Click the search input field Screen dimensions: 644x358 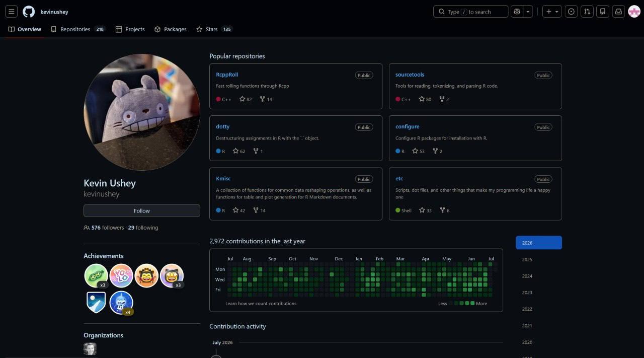point(470,12)
